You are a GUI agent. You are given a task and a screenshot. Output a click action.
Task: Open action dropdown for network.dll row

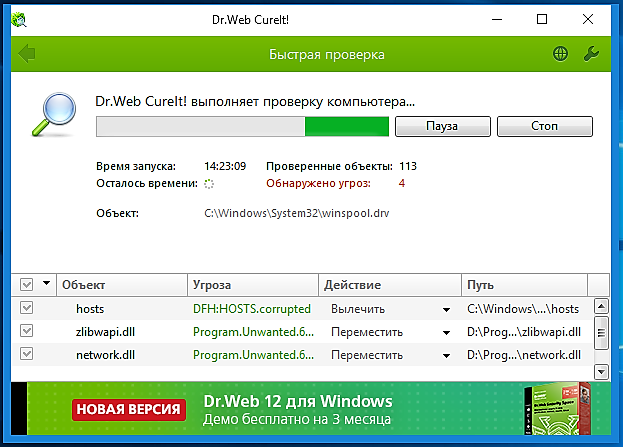pyautogui.click(x=447, y=356)
